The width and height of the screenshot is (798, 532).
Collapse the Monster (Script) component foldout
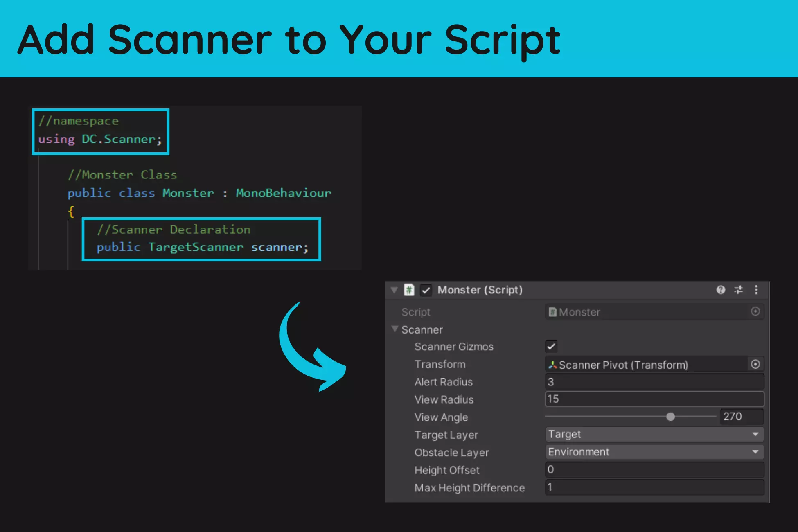394,290
